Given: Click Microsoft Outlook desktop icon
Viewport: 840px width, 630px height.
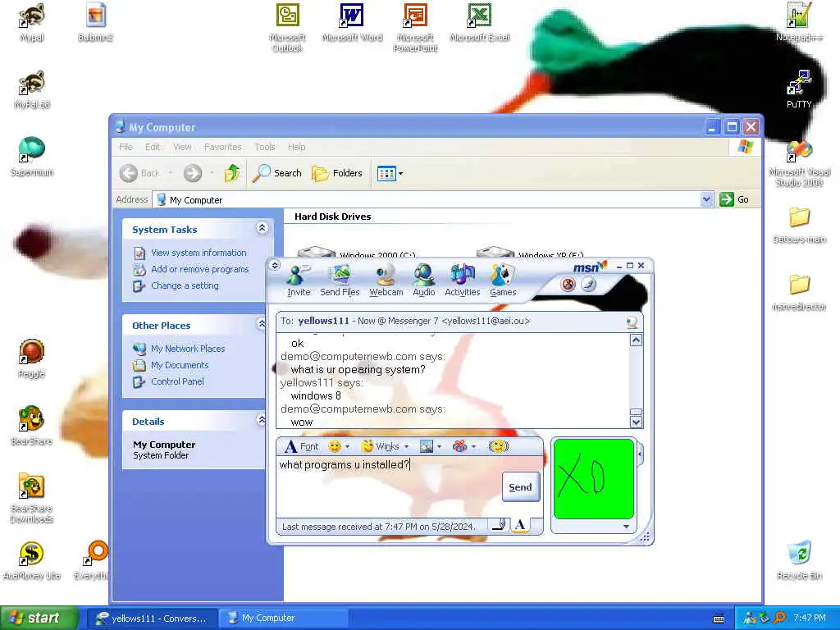Looking at the screenshot, I should 288,28.
